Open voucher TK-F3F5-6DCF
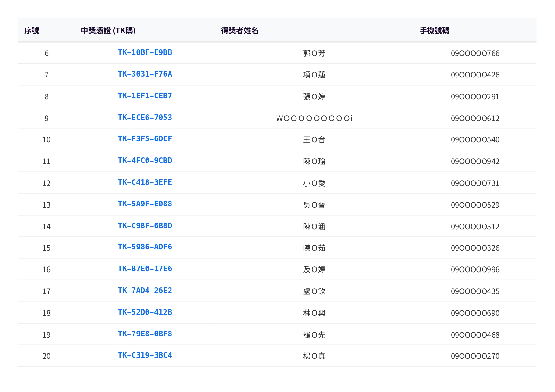This screenshot has width=555, height=392. pyautogui.click(x=145, y=139)
